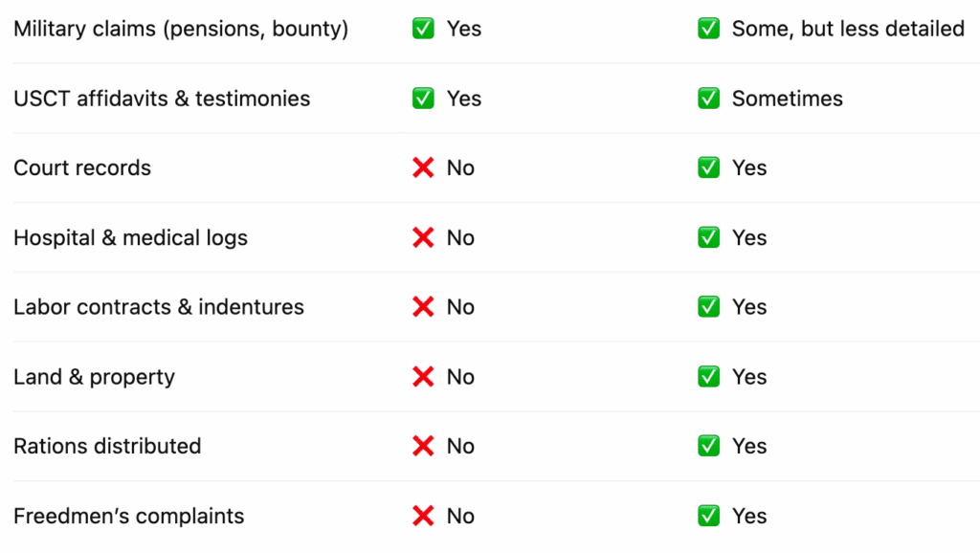The image size is (980, 553).
Task: Click red X in Land & property row
Action: pos(423,377)
